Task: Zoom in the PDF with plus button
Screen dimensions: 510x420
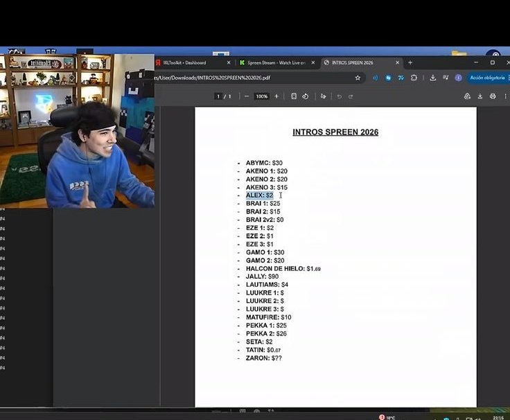Action: [x=276, y=96]
